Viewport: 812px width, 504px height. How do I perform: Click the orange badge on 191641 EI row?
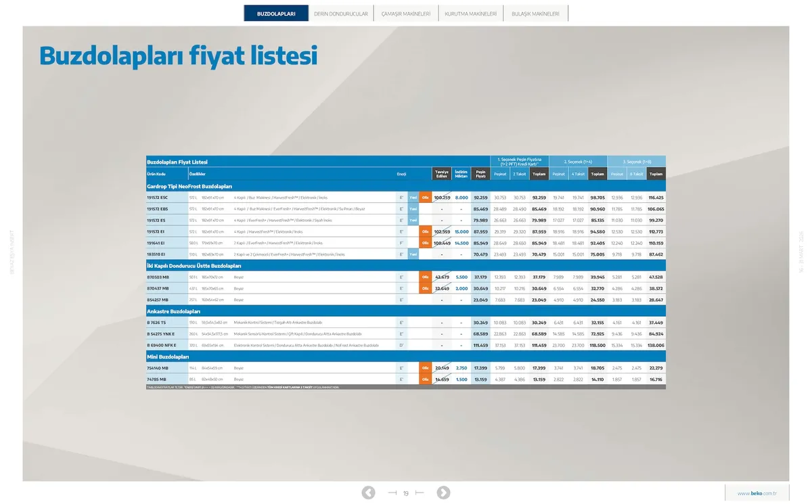pos(425,243)
